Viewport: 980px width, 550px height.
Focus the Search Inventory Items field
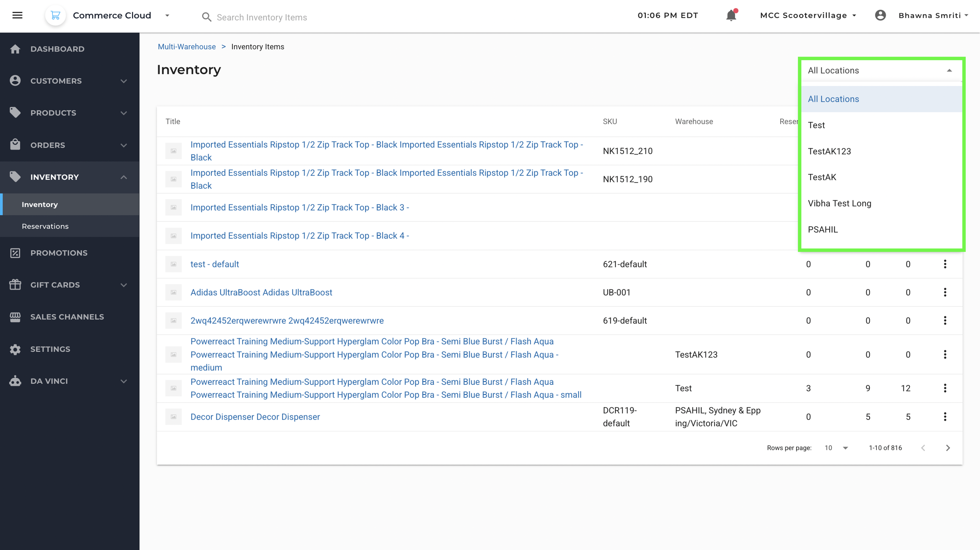click(262, 17)
